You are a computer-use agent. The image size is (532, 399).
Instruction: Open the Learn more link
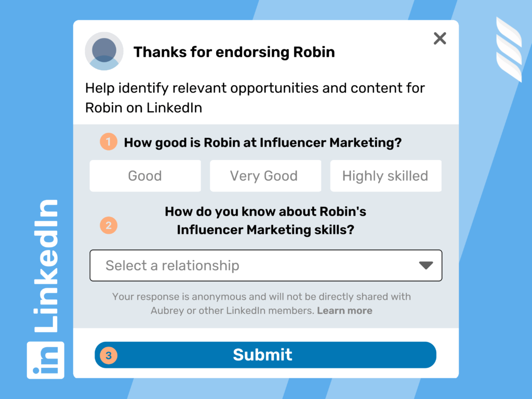click(344, 311)
